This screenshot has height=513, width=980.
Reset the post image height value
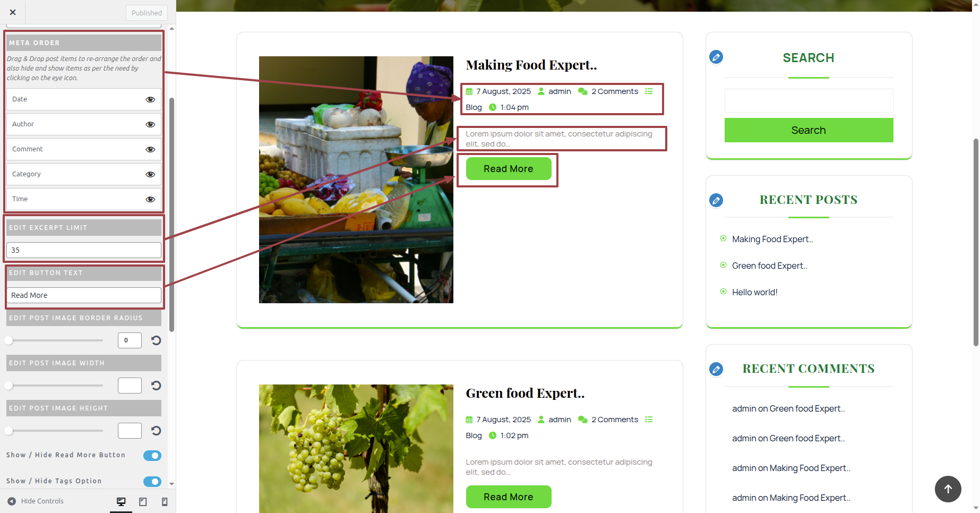[156, 431]
